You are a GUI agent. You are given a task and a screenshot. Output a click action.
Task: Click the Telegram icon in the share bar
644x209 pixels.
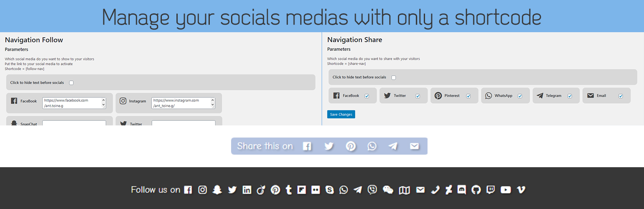coord(393,146)
